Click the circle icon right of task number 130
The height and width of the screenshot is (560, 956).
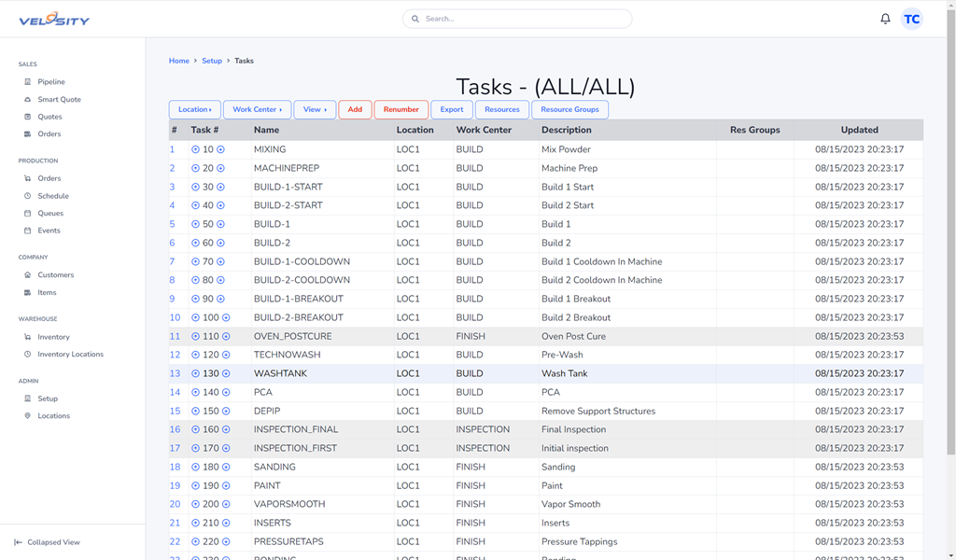226,373
